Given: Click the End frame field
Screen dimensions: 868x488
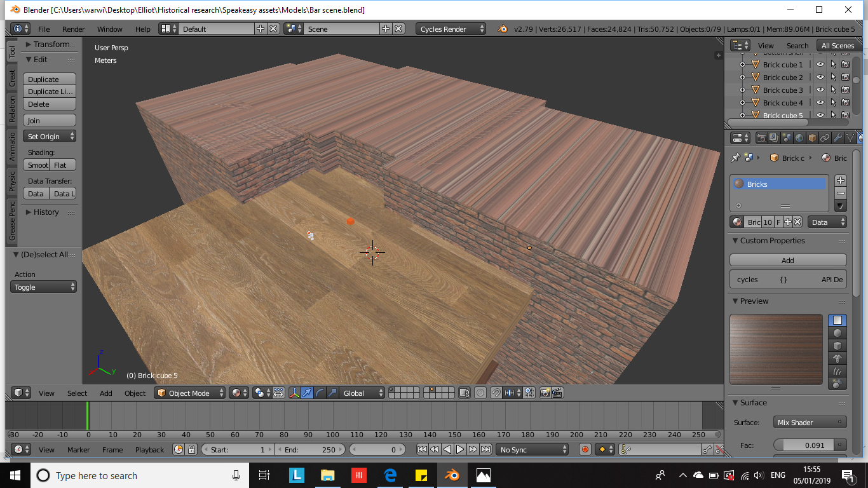Looking at the screenshot, I should [310, 450].
